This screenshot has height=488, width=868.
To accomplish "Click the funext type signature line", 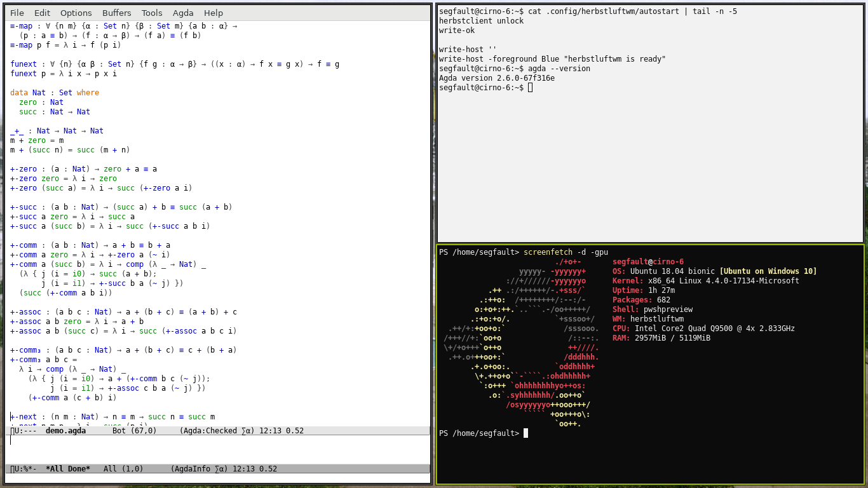I will click(x=175, y=64).
